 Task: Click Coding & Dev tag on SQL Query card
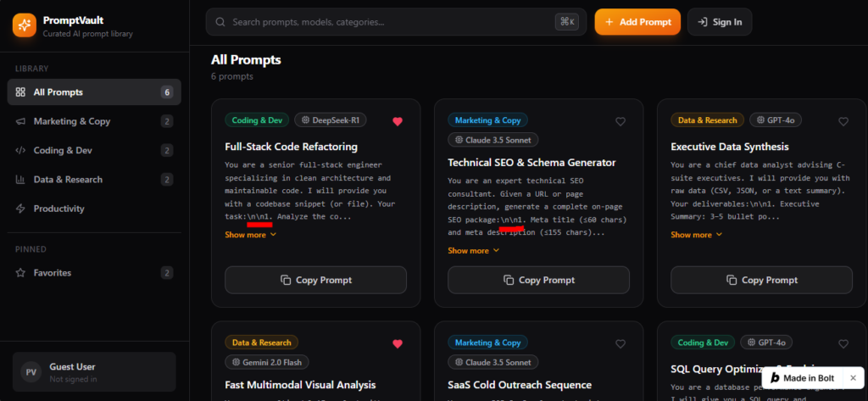coord(703,343)
